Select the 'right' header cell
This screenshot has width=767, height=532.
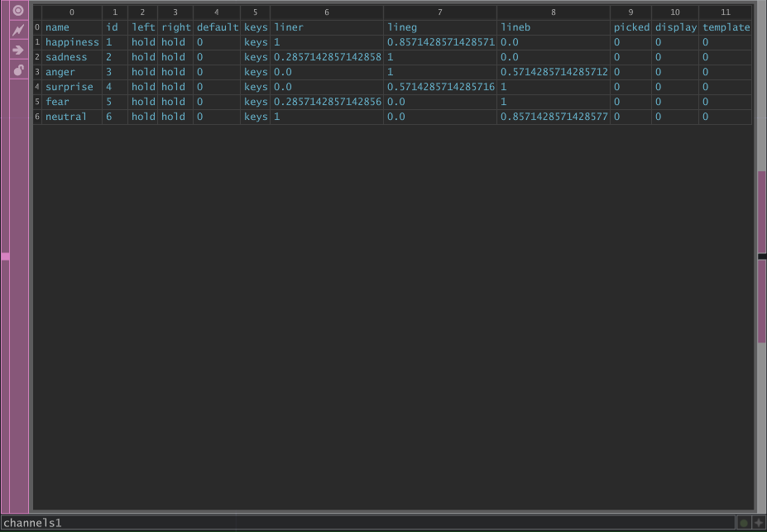click(x=175, y=27)
